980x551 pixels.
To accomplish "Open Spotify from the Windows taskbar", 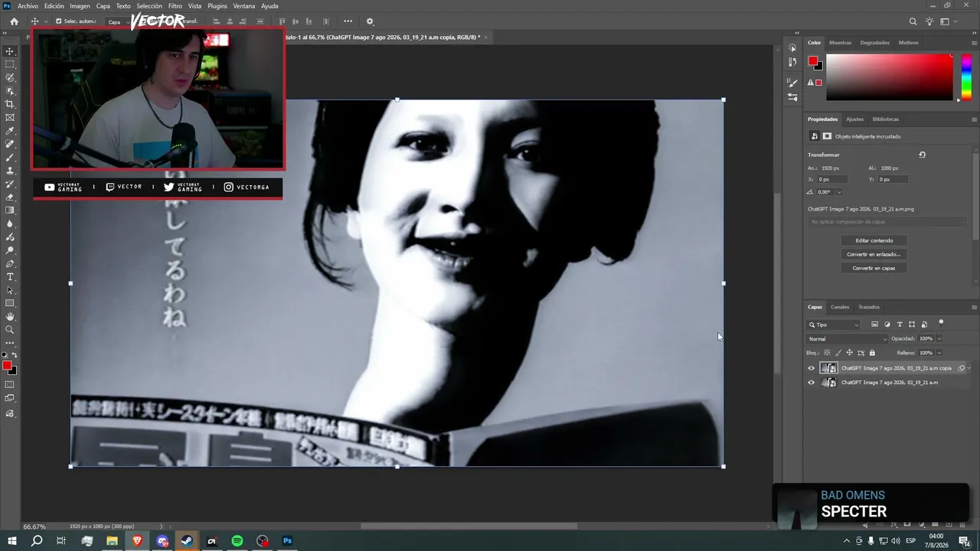I will point(237,541).
